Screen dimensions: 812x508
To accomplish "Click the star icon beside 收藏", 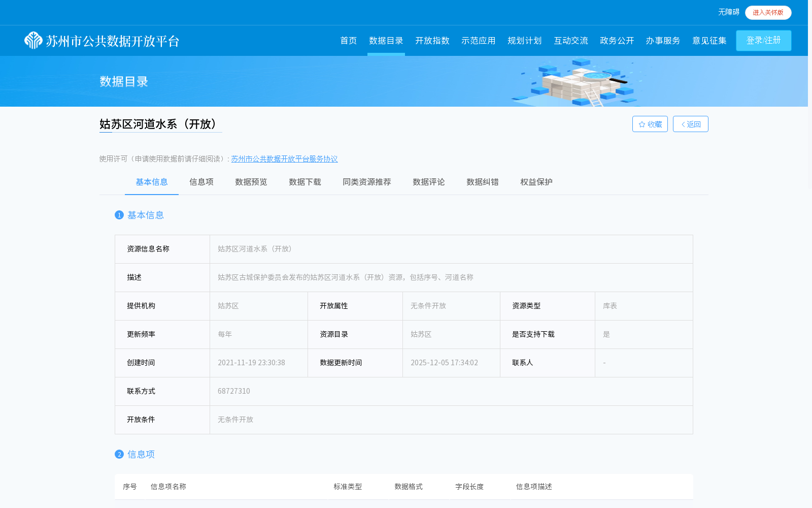I will [x=641, y=124].
